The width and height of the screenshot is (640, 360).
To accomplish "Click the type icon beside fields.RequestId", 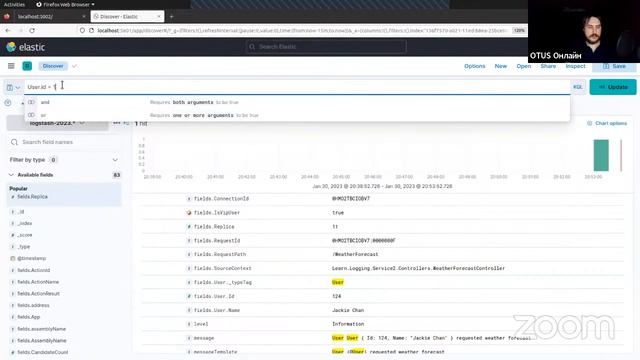I will click(189, 241).
